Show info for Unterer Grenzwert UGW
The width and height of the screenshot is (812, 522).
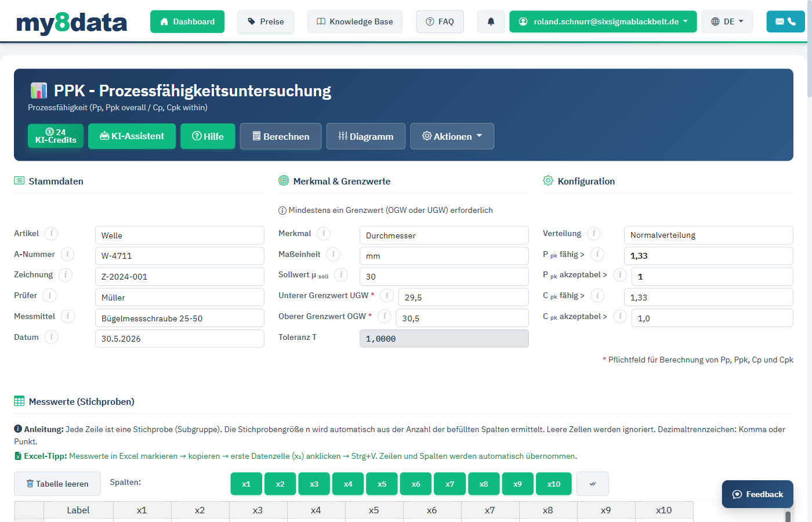(x=387, y=295)
